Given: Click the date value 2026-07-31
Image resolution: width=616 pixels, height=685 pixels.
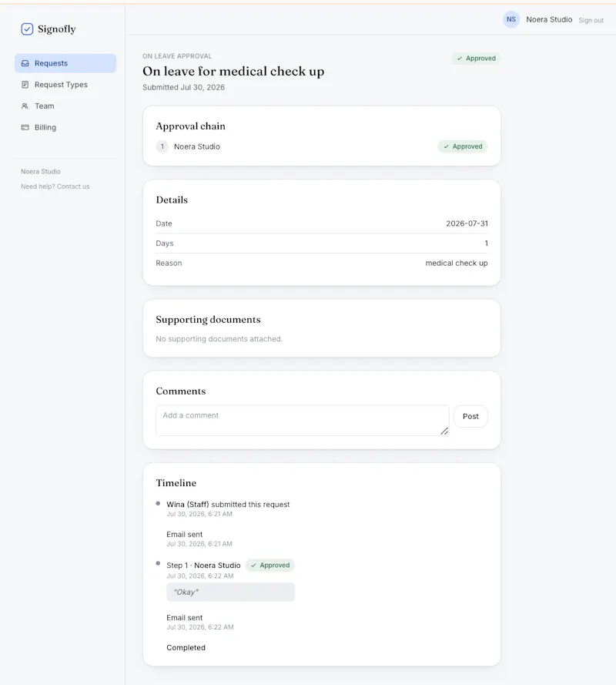Looking at the screenshot, I should (467, 223).
